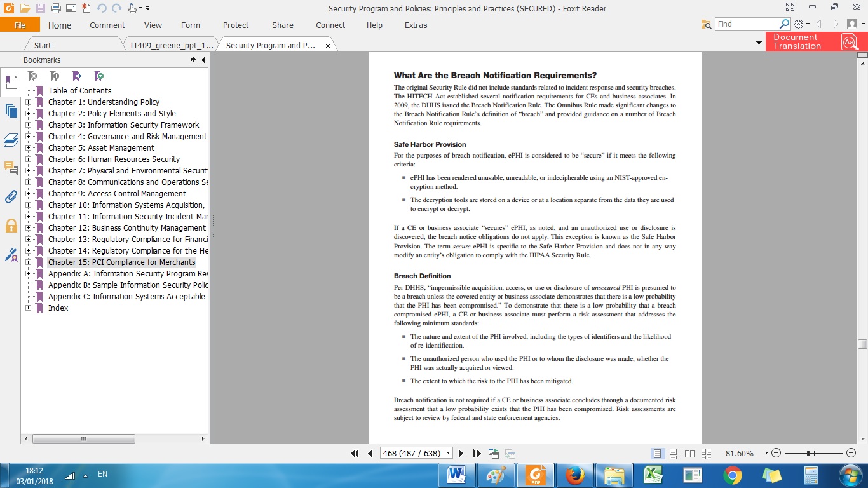Expand Chapter 11 bookmark node

(29, 217)
